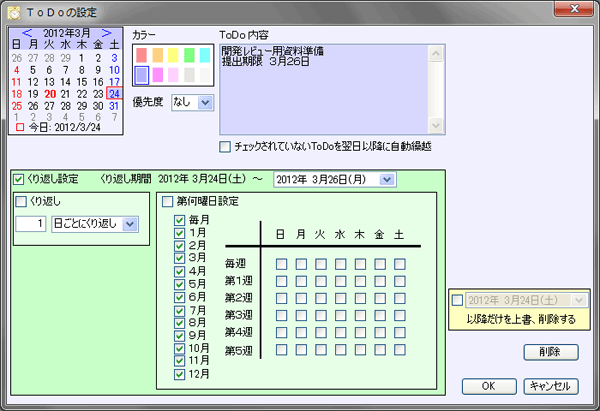
Task: Click the ToDo text scrollbar down arrow
Action: 436,125
